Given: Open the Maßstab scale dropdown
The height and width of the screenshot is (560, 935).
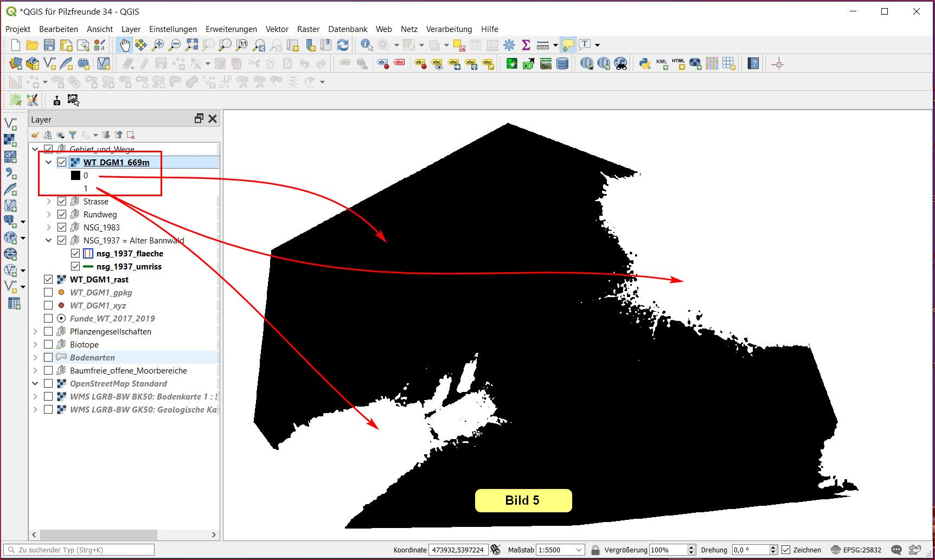Looking at the screenshot, I should coord(579,550).
